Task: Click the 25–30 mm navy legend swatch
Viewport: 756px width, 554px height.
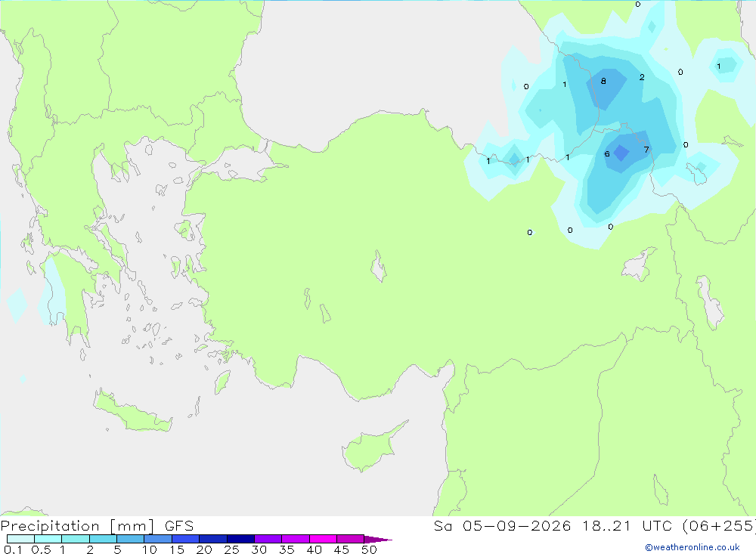Action: click(x=240, y=539)
